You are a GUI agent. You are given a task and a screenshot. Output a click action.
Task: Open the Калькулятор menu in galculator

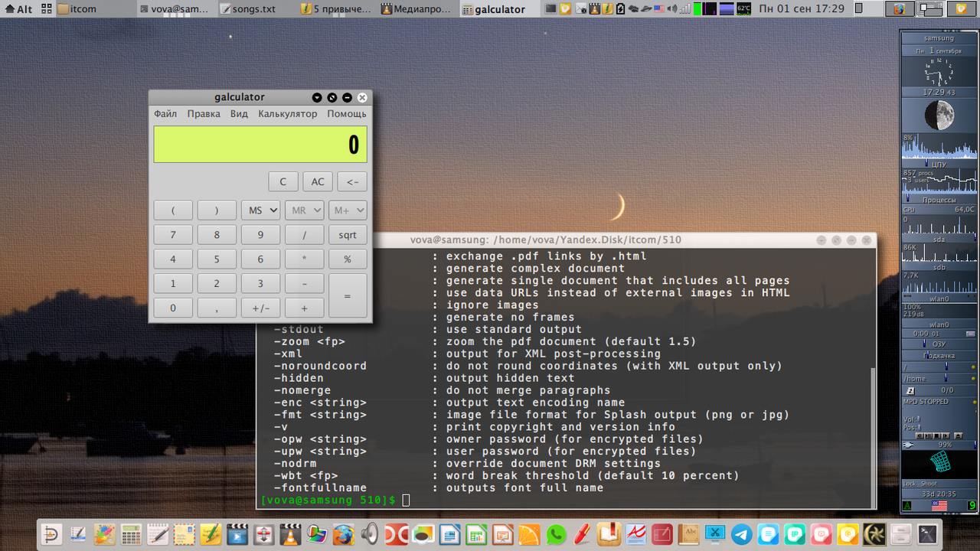pyautogui.click(x=287, y=114)
